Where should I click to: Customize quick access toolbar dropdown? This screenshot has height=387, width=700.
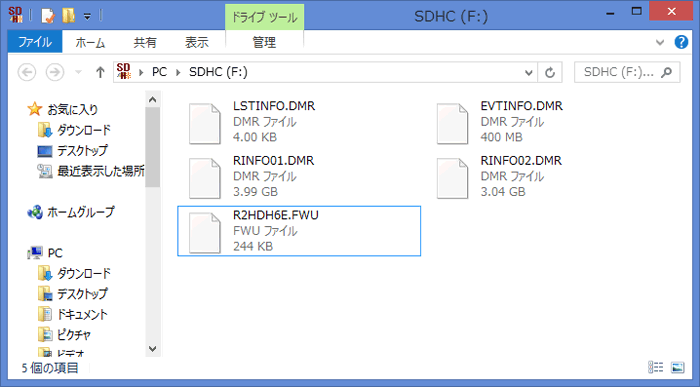tap(88, 17)
